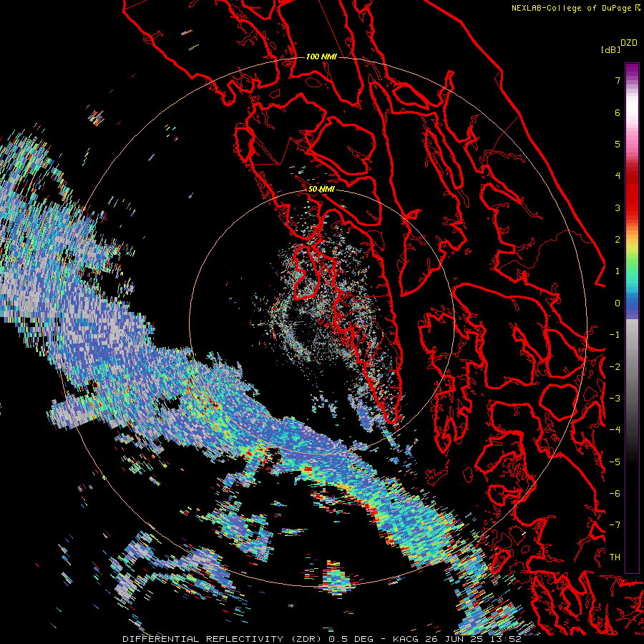Click the red segment of the ZDR color bar
This screenshot has height=644, width=644.
point(632,193)
